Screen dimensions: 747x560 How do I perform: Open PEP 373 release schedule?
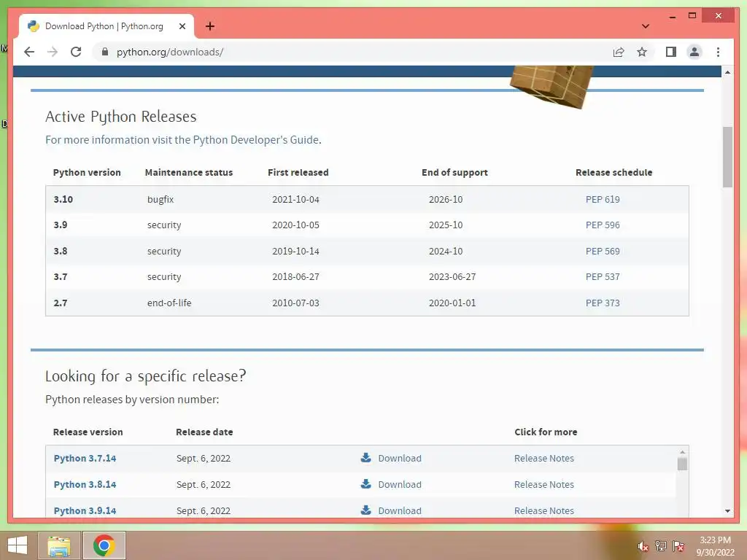[x=603, y=303]
